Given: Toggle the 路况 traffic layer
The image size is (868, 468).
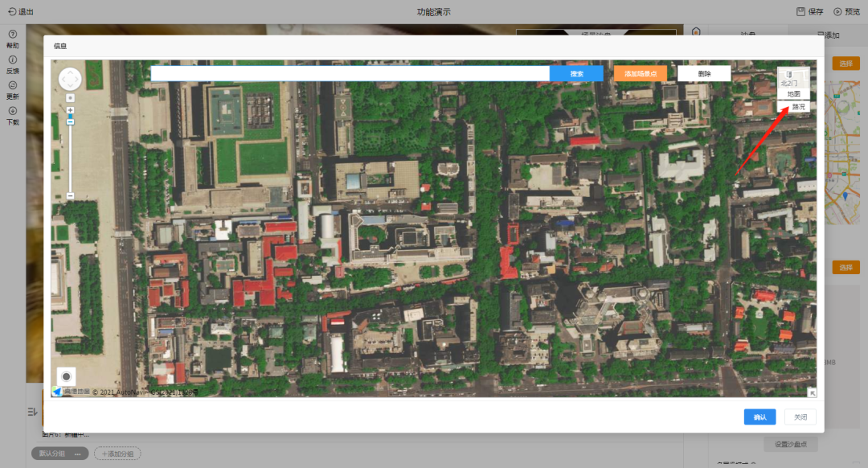Looking at the screenshot, I should pyautogui.click(x=794, y=106).
